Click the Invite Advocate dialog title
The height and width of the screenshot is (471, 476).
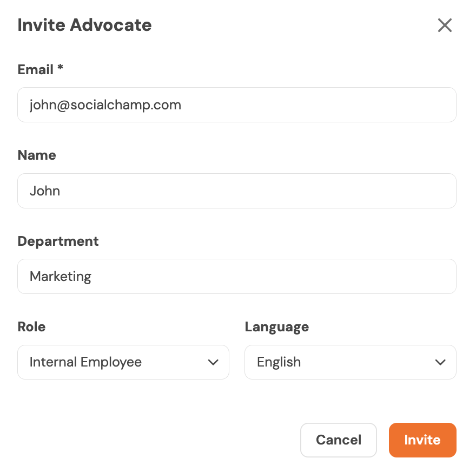[84, 25]
